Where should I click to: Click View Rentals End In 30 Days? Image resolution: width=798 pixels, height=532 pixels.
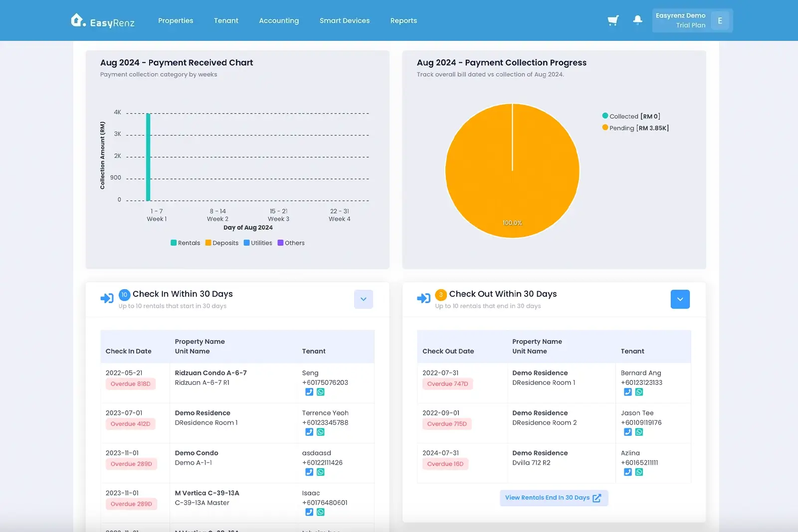[553, 498]
